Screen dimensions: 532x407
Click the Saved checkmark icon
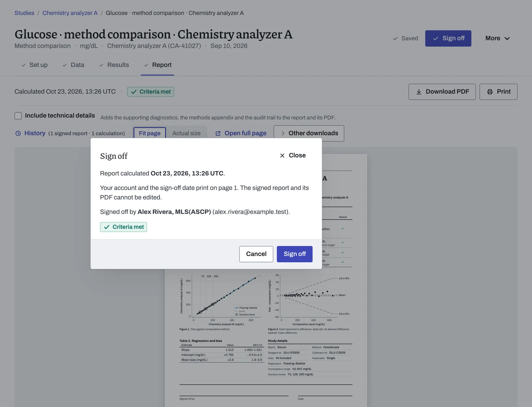395,39
